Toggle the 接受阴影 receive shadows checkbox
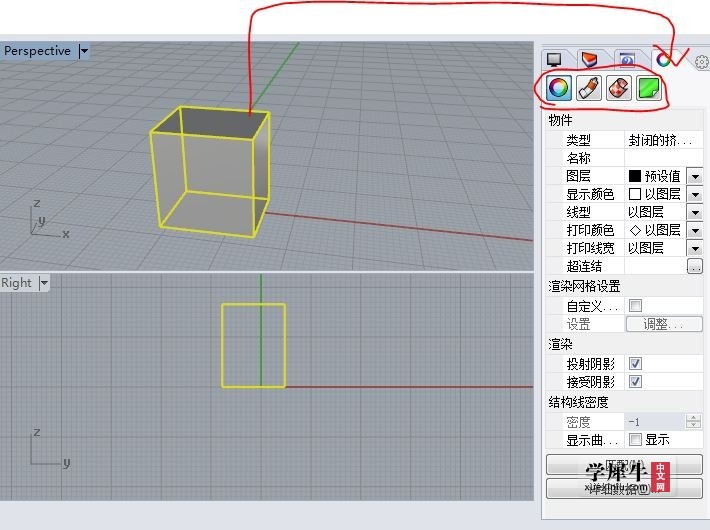 tap(635, 381)
